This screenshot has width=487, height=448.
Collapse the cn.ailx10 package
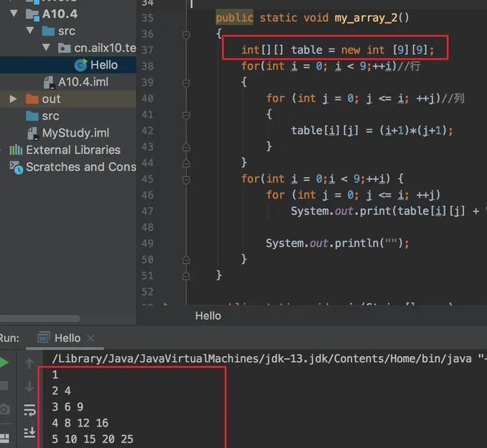[x=46, y=48]
